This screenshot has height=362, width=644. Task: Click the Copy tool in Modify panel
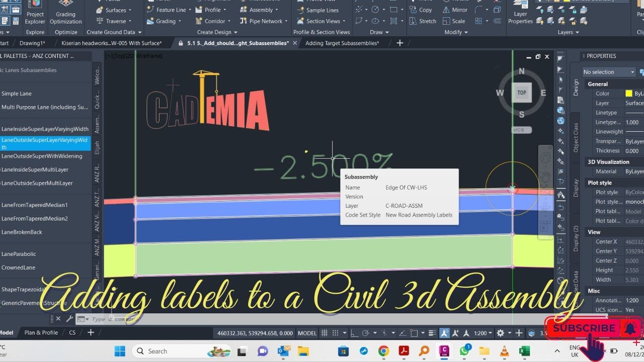click(421, 10)
